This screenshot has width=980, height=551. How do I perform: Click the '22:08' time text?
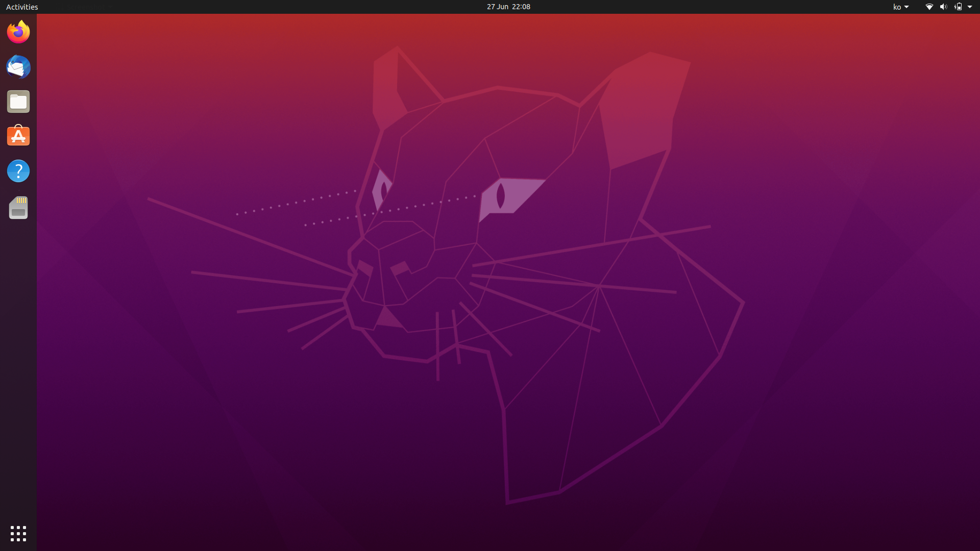[521, 7]
